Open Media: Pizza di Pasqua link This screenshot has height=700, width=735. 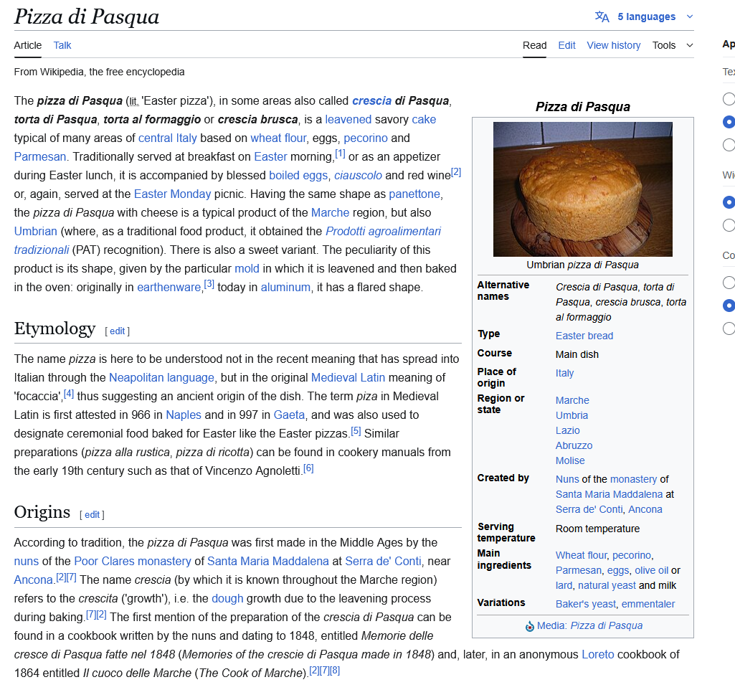pos(589,625)
